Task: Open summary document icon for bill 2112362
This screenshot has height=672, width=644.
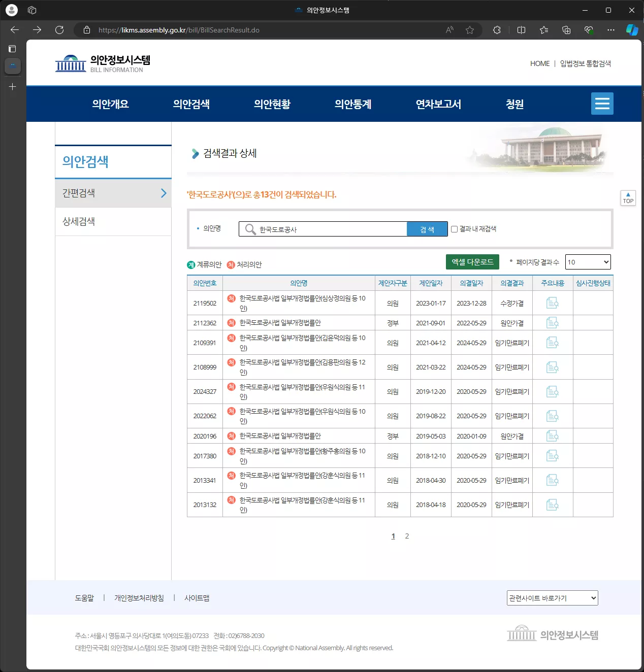Action: [553, 323]
